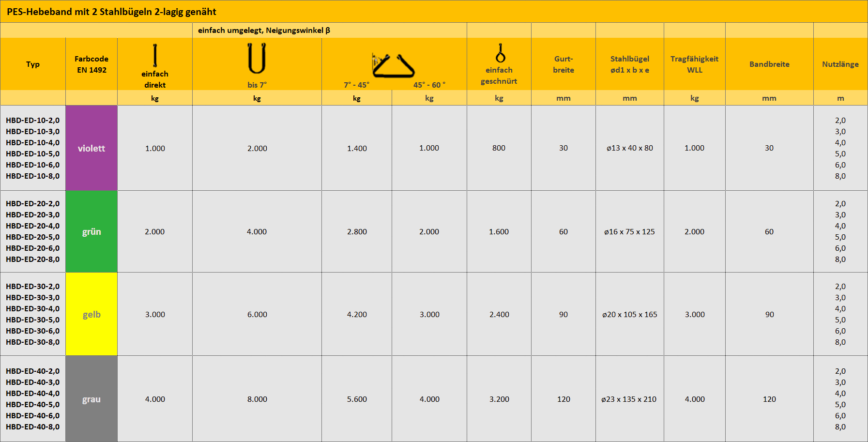Click the U-shaped sling icon above 'bis 7°'

pyautogui.click(x=257, y=58)
